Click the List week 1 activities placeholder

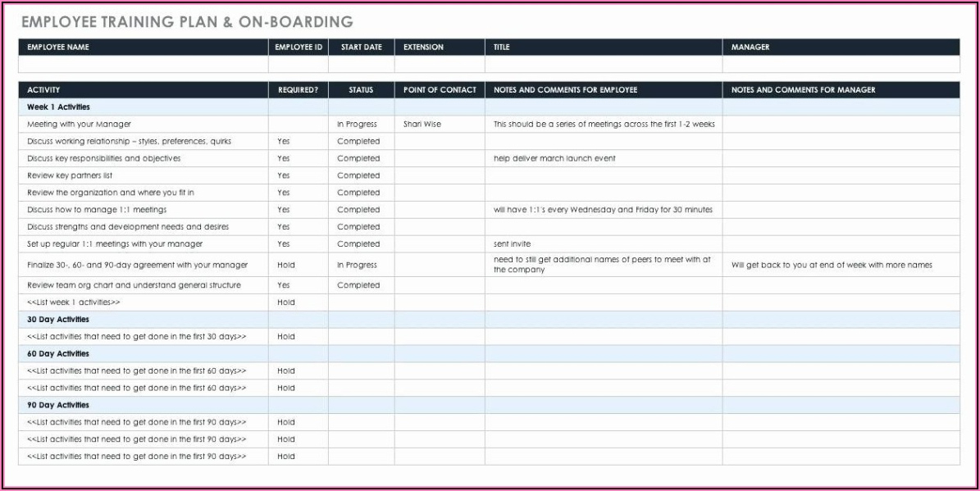(144, 302)
